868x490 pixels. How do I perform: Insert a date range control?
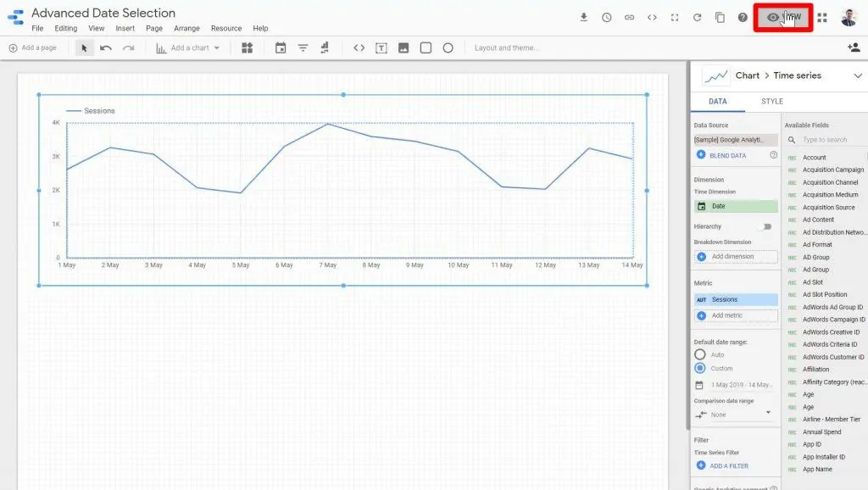[281, 48]
